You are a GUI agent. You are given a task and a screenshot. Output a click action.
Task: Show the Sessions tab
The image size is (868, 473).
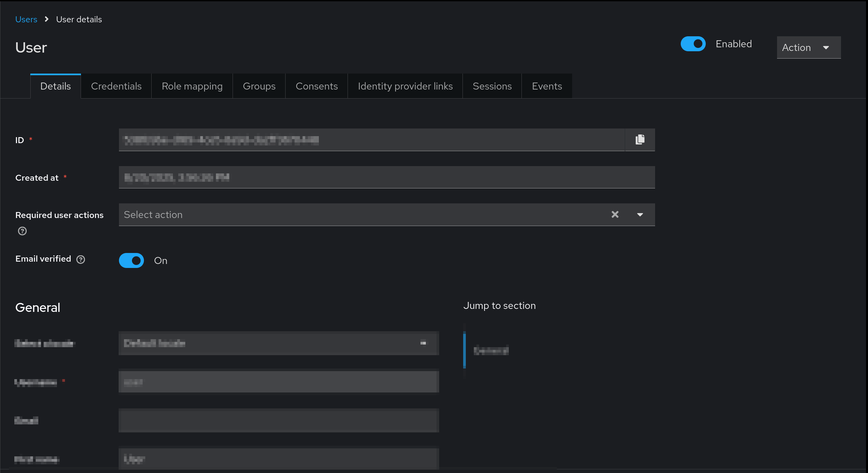[492, 86]
